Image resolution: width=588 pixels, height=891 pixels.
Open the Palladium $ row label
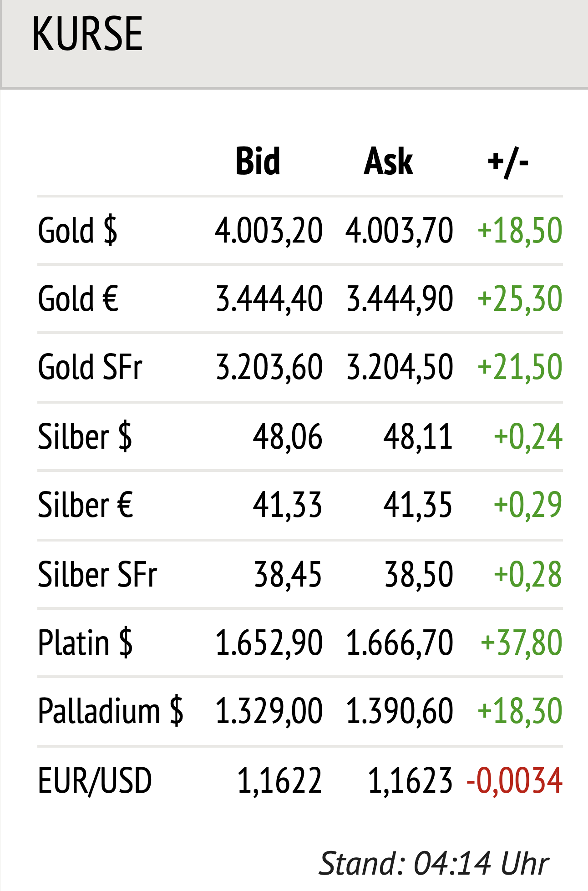click(x=111, y=711)
